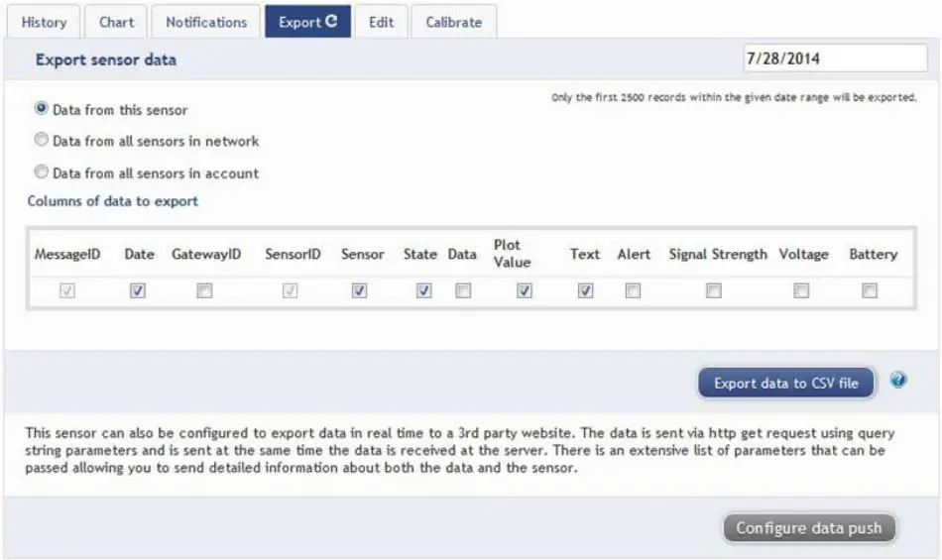Click the Plot Value column header
The image size is (942, 560).
(512, 254)
